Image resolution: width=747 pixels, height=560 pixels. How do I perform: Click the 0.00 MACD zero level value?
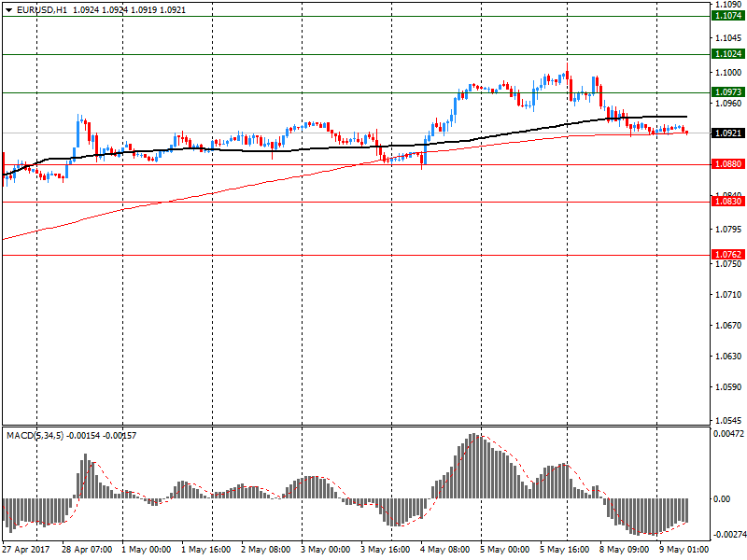pyautogui.click(x=722, y=499)
